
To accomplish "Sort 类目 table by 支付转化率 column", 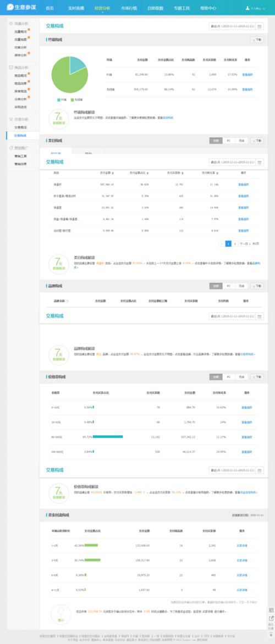I will tap(210, 173).
